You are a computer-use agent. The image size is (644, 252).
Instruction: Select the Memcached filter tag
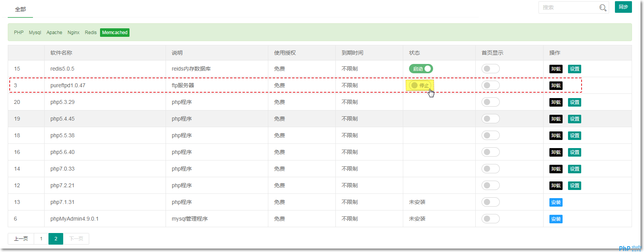(x=115, y=33)
